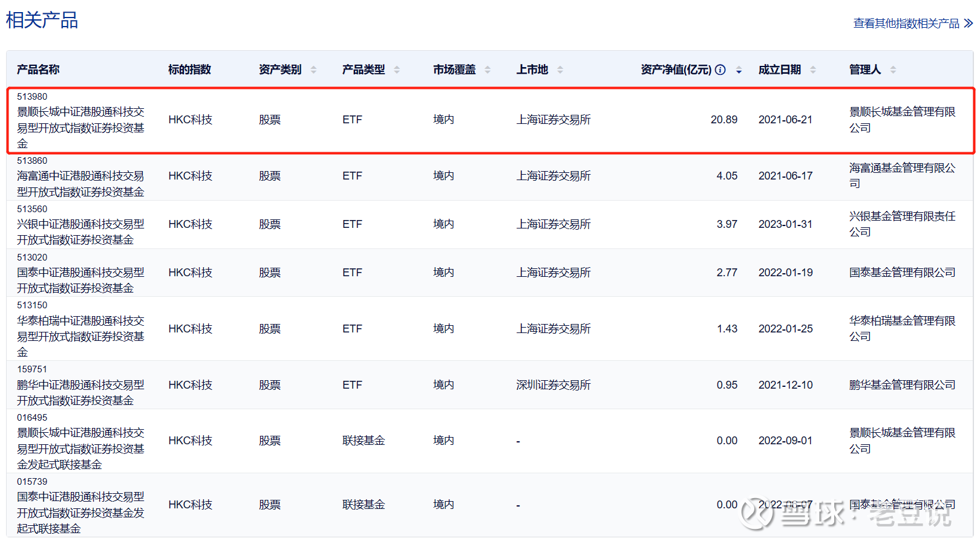The image size is (980, 544).
Task: Click net asset value 20.89
Action: (x=724, y=120)
